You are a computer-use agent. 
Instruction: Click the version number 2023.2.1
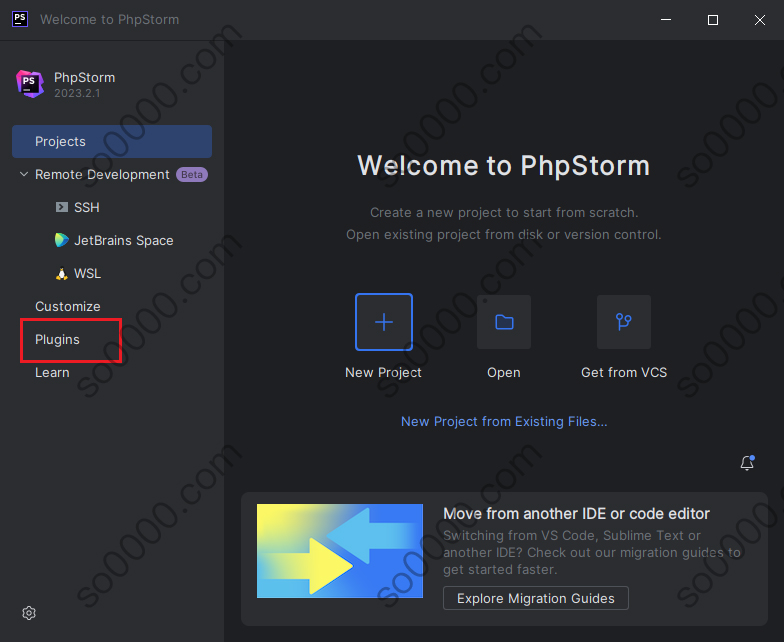pos(77,93)
